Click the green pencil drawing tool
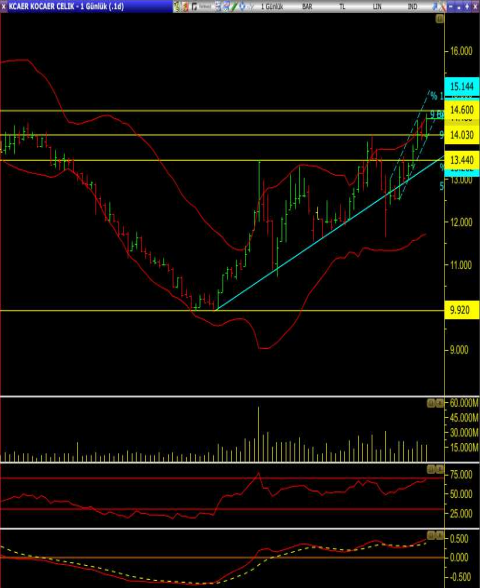Image resolution: width=480 pixels, height=588 pixels. (234, 6)
